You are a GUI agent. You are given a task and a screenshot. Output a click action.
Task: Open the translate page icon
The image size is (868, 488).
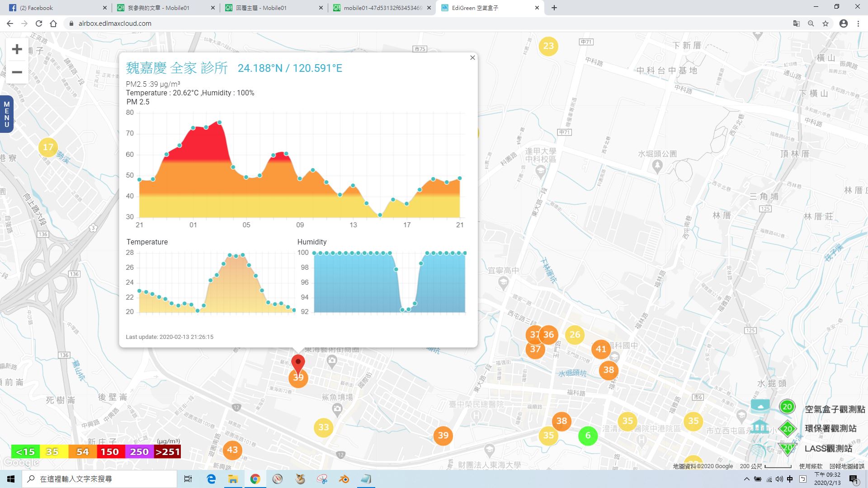tap(797, 23)
